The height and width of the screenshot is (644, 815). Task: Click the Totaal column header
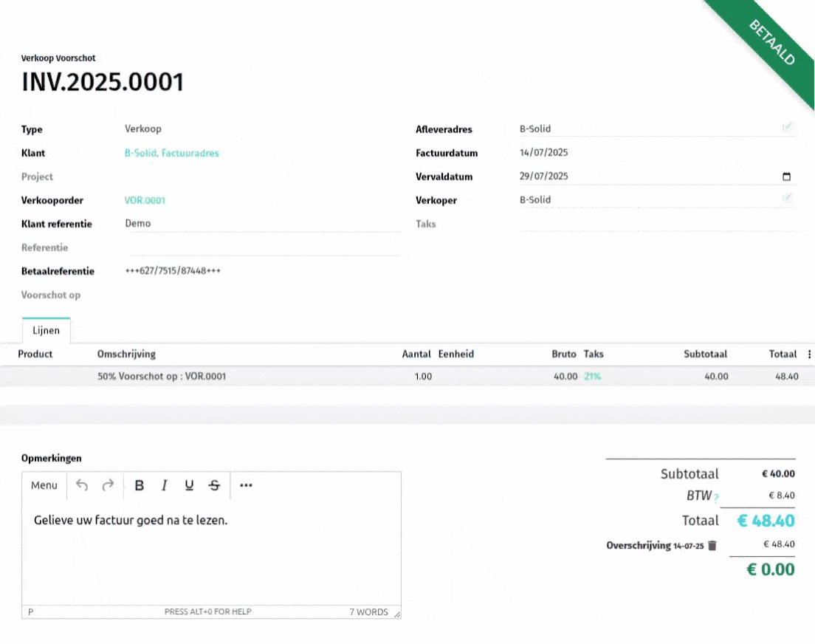783,354
